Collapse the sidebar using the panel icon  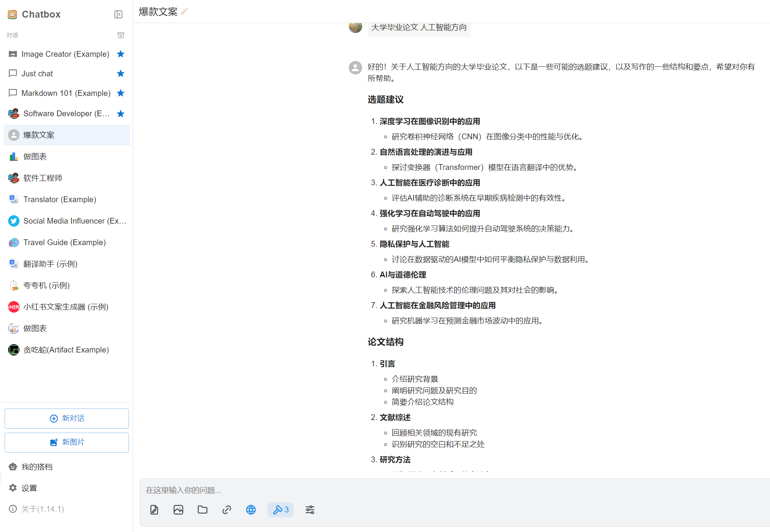point(118,15)
